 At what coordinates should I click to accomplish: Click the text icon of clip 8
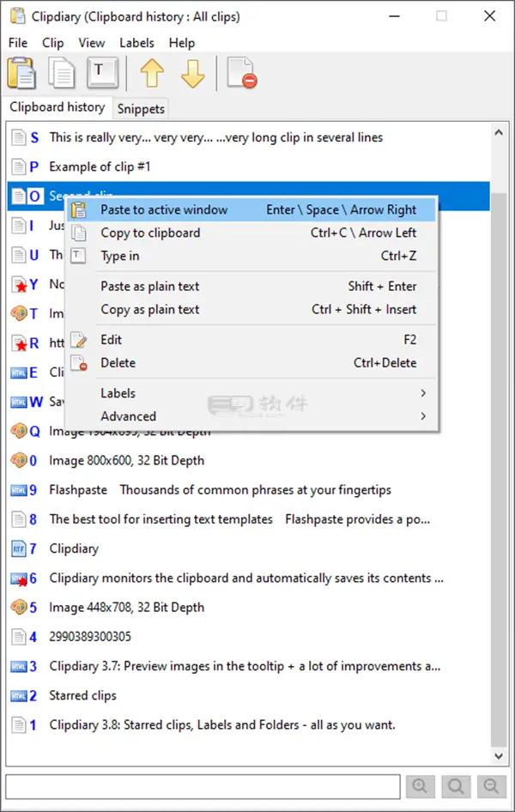(19, 519)
